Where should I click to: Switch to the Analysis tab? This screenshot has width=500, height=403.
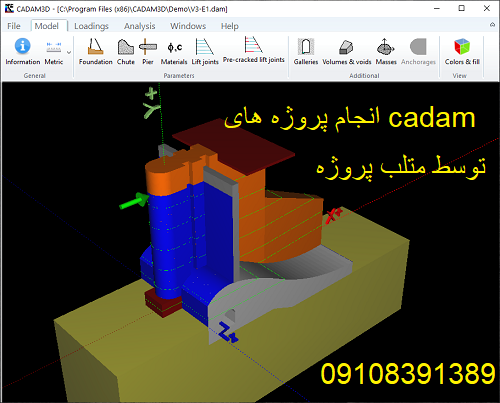[x=139, y=26]
